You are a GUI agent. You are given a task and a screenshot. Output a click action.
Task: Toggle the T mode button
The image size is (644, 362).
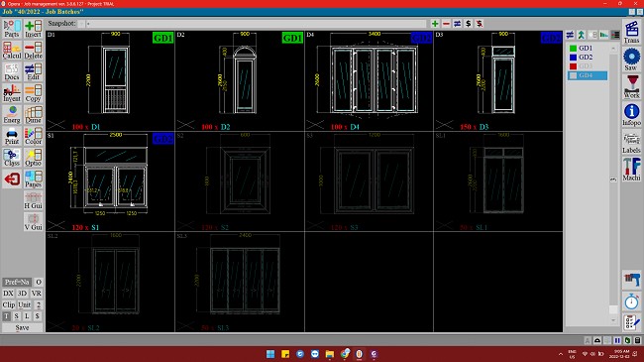(x=7, y=316)
